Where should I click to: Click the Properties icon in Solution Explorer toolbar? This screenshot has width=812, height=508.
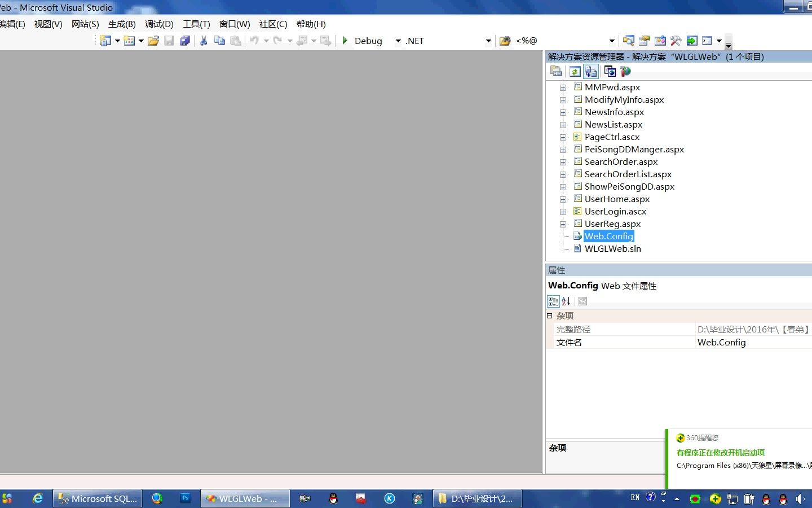coord(556,71)
